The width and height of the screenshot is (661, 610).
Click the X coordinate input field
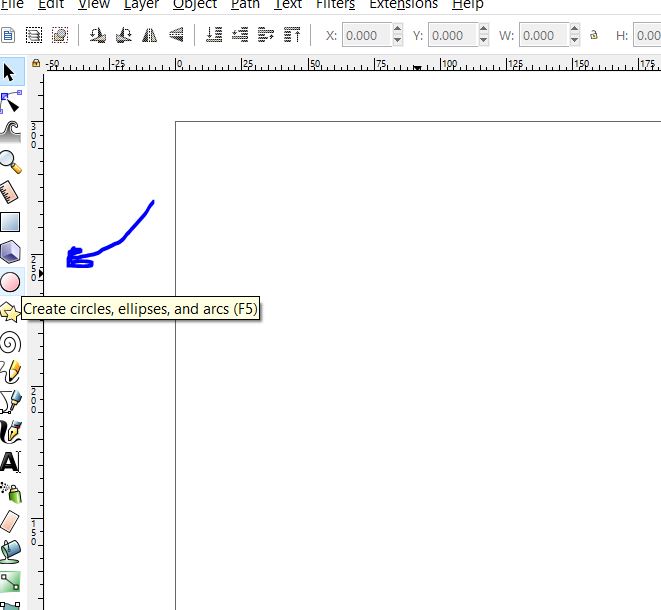click(x=367, y=35)
